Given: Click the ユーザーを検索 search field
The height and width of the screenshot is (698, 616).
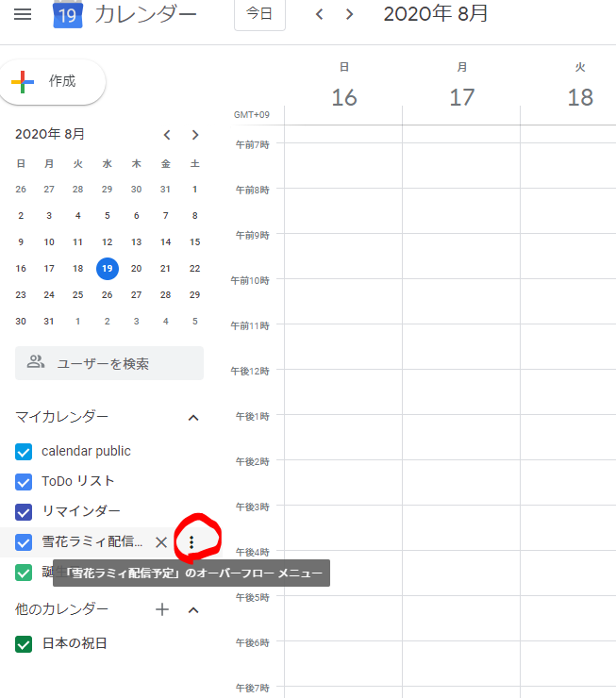Looking at the screenshot, I should [109, 363].
